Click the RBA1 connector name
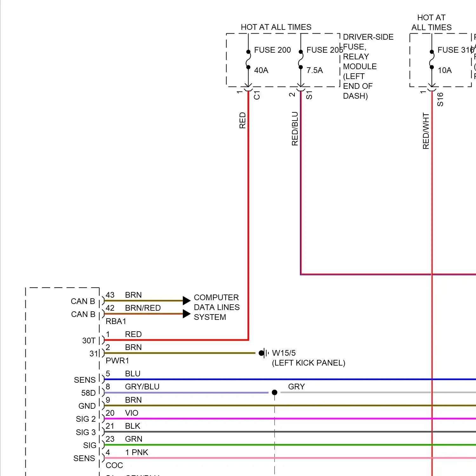Screen dimensions: 476x476 click(116, 321)
